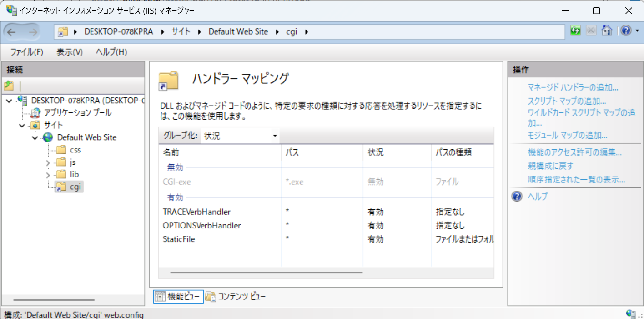This screenshot has width=644, height=319.
Task: Select the CGI-exe handler row
Action: [326, 182]
